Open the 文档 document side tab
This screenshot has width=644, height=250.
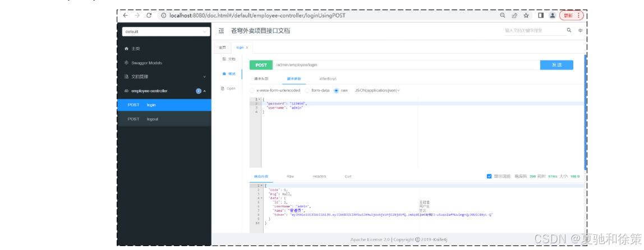tap(229, 59)
